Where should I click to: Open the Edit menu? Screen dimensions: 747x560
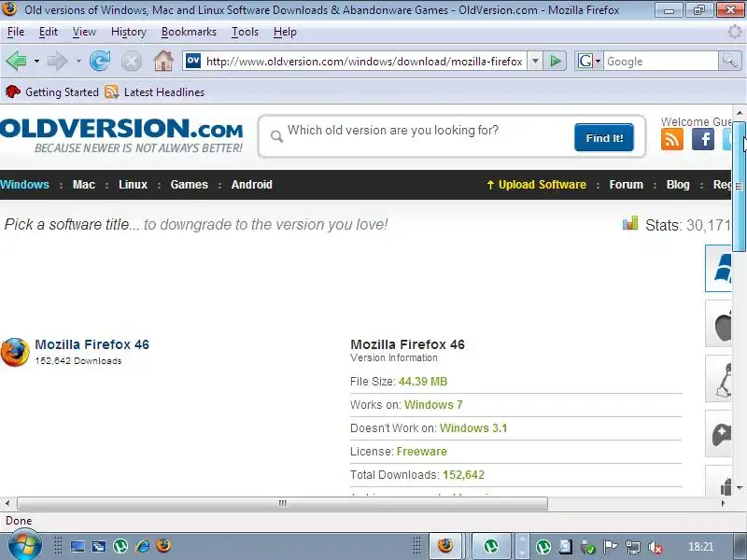[x=49, y=32]
